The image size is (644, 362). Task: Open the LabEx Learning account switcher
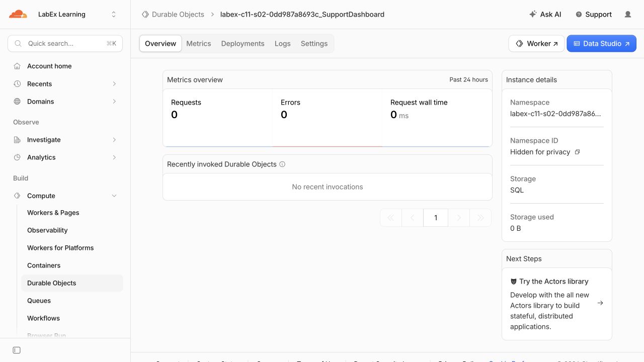[x=76, y=14]
